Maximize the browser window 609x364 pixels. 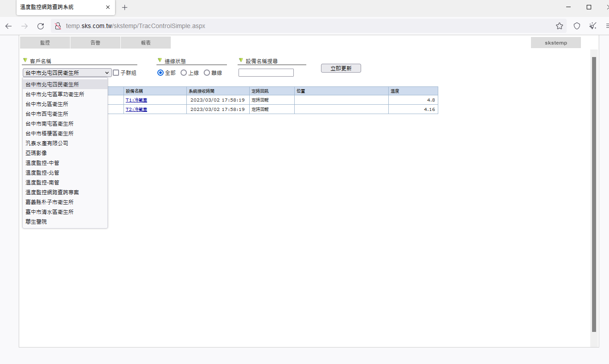(589, 7)
